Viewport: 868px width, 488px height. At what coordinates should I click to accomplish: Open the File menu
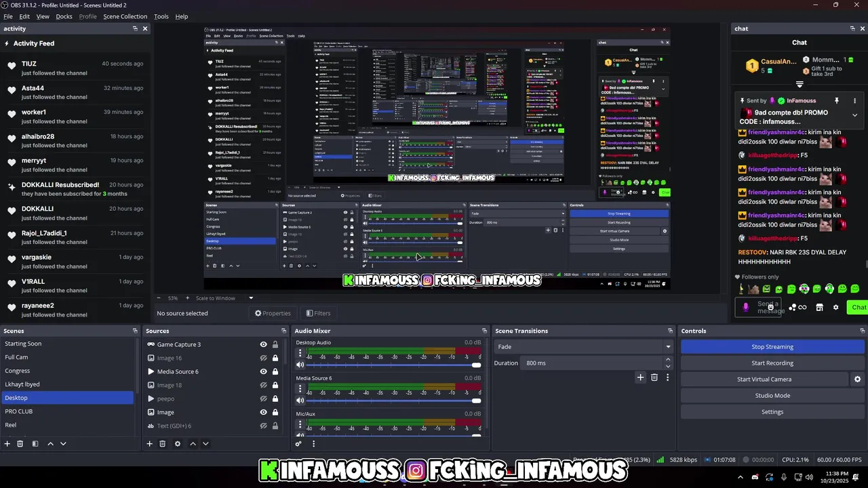pyautogui.click(x=8, y=16)
